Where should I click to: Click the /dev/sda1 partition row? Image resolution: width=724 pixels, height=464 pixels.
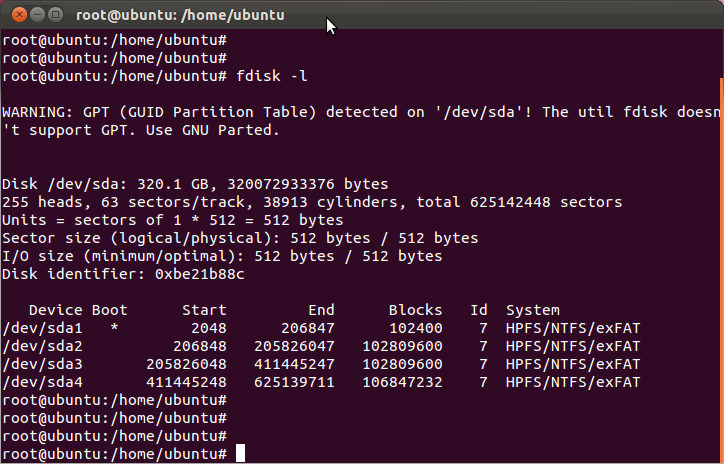click(x=321, y=328)
